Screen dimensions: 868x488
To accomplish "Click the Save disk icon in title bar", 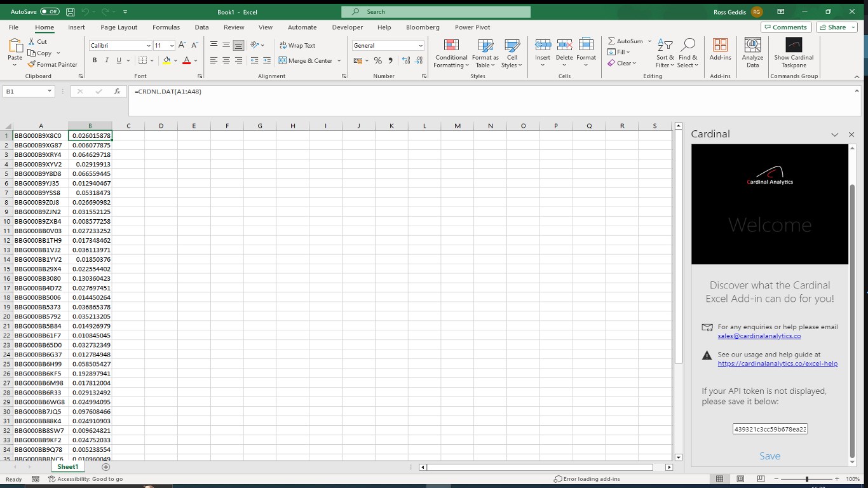I will pos(70,11).
